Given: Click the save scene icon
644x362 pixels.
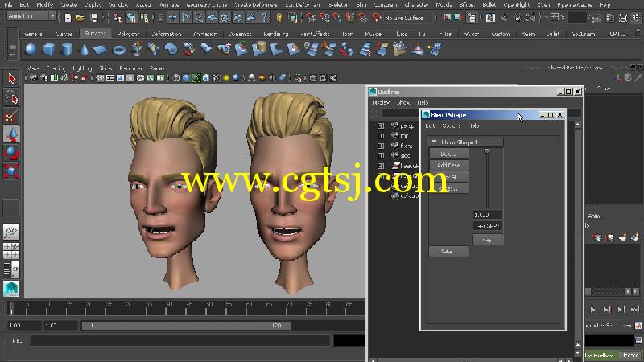Looking at the screenshot, I should coord(93,18).
